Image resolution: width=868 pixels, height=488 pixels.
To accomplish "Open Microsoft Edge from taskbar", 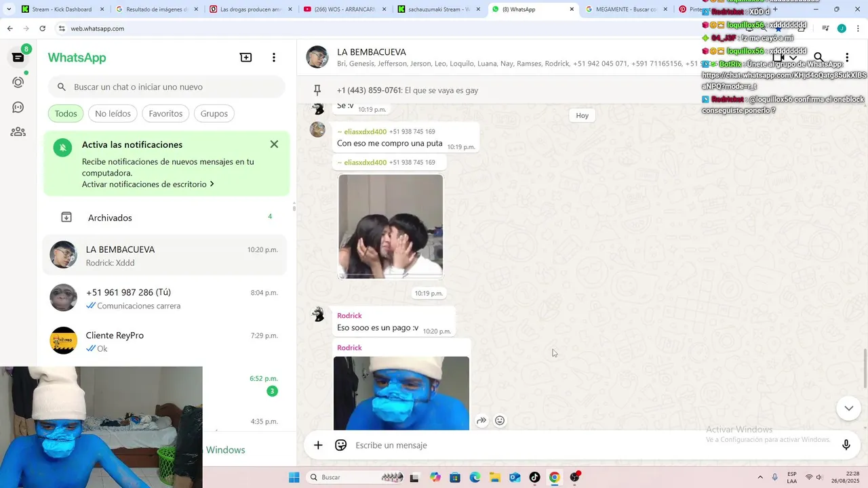I will pos(475,477).
